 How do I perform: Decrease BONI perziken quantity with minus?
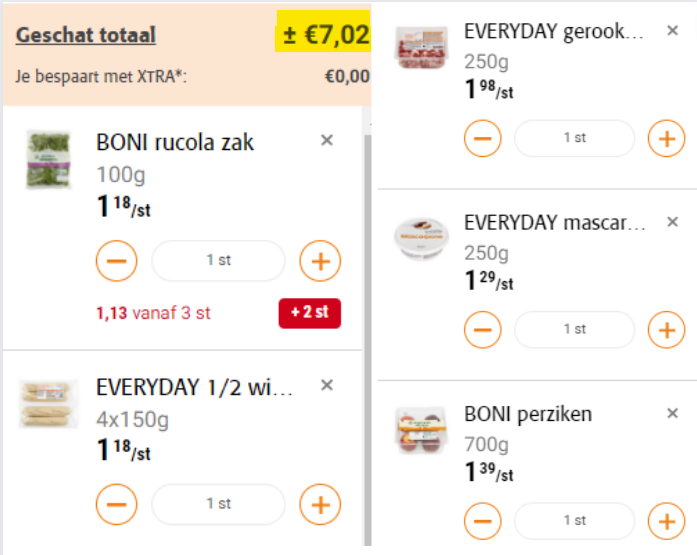483,521
